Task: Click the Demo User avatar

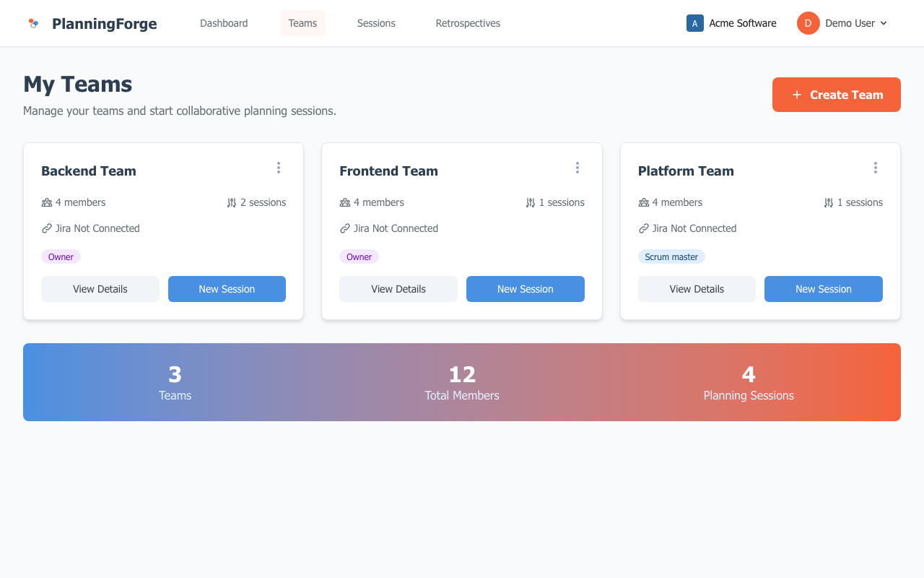Action: point(808,23)
